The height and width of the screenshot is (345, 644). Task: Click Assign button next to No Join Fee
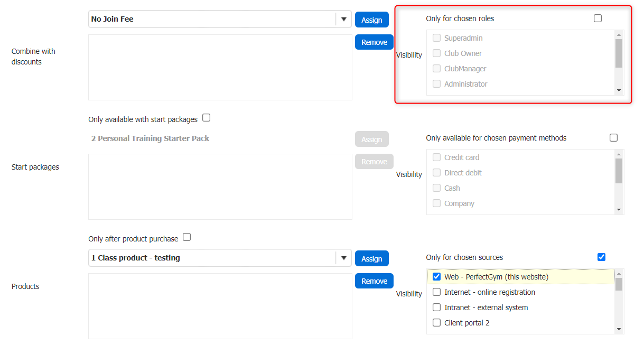tap(371, 20)
